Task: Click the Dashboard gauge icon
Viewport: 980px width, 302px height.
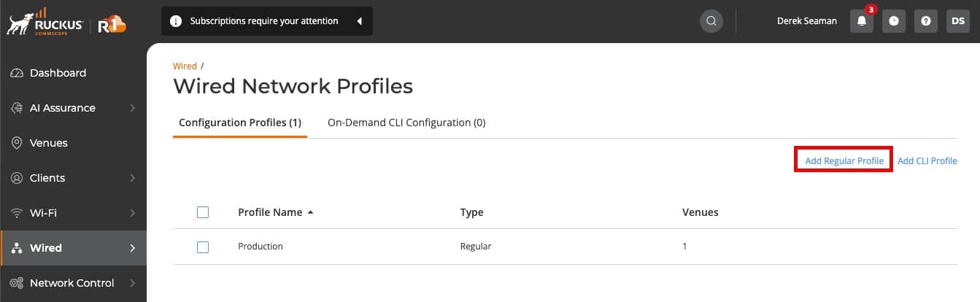Action: [x=17, y=73]
